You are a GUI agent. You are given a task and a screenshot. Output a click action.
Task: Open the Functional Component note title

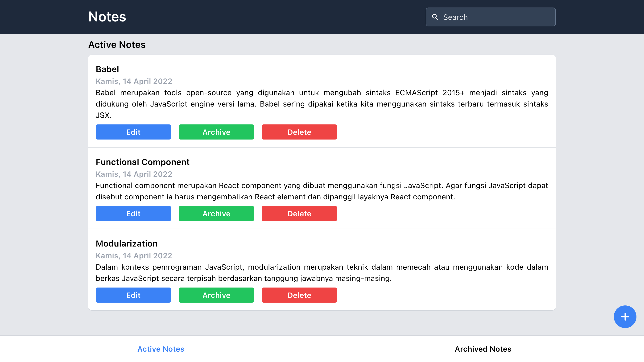(143, 162)
